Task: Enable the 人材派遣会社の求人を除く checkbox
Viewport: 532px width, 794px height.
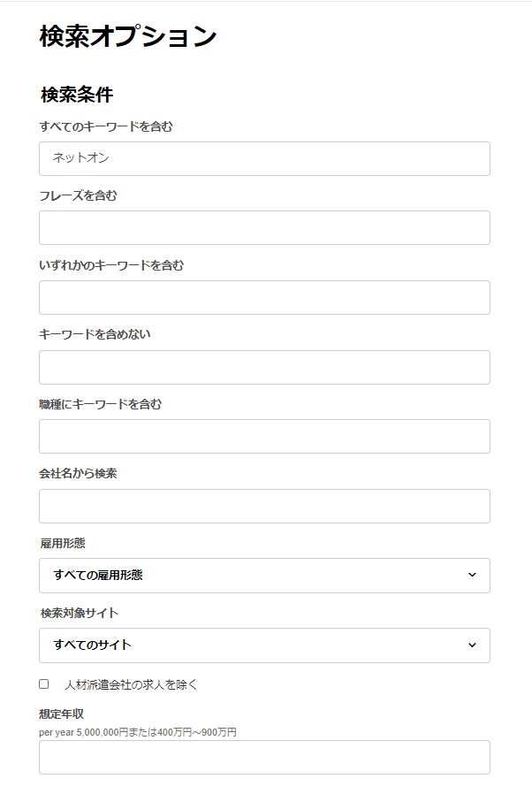Action: pyautogui.click(x=44, y=684)
